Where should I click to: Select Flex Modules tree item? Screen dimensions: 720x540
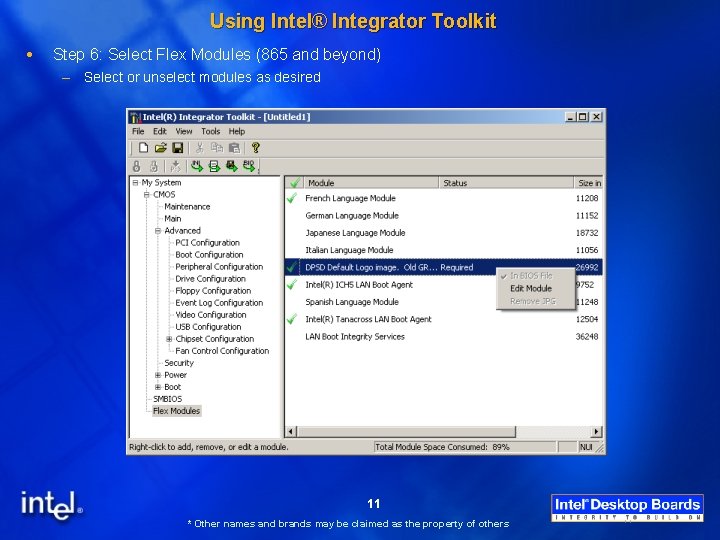click(176, 411)
